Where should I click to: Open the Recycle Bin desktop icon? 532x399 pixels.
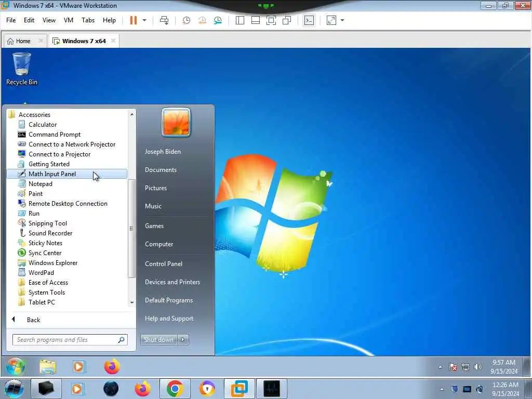[x=22, y=69]
